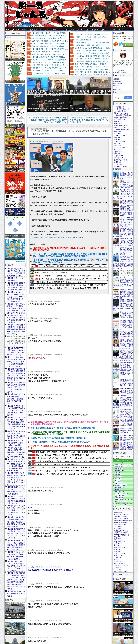Open the トランプ「中国では1日で決定 thumbnail
Viewport: 138px width, 644px height.
click(90, 103)
